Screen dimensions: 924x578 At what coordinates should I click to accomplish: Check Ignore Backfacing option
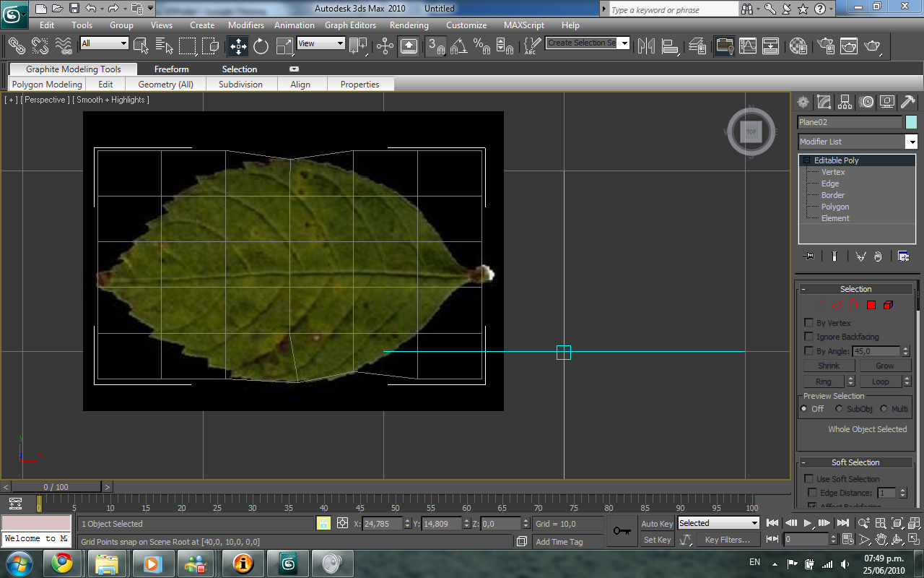point(808,337)
